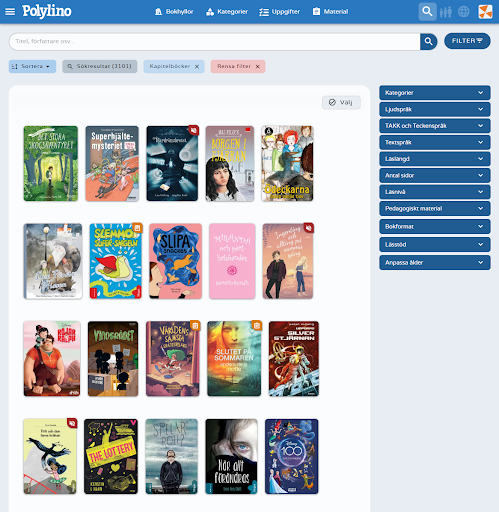Click orange badge on Slutet på sommaren
Viewport: 499px width, 512px height.
(257, 326)
